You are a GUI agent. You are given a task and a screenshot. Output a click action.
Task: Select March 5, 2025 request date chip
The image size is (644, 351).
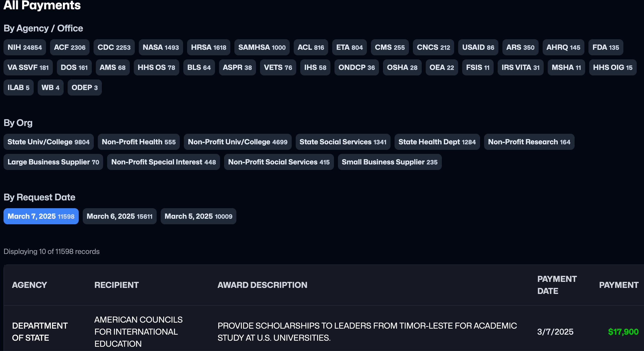[198, 216]
